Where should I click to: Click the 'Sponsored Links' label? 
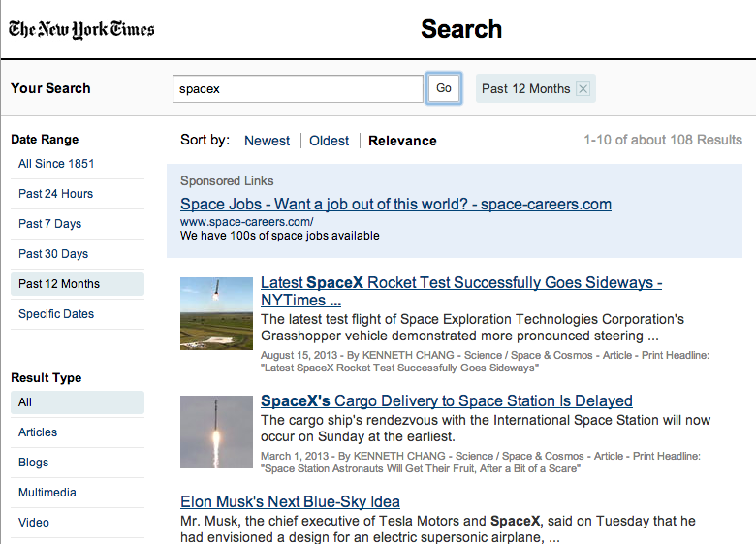(x=227, y=181)
